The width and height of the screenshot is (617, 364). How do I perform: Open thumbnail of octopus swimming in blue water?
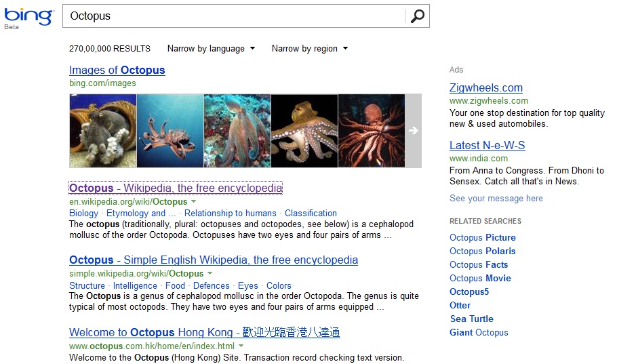tap(170, 131)
